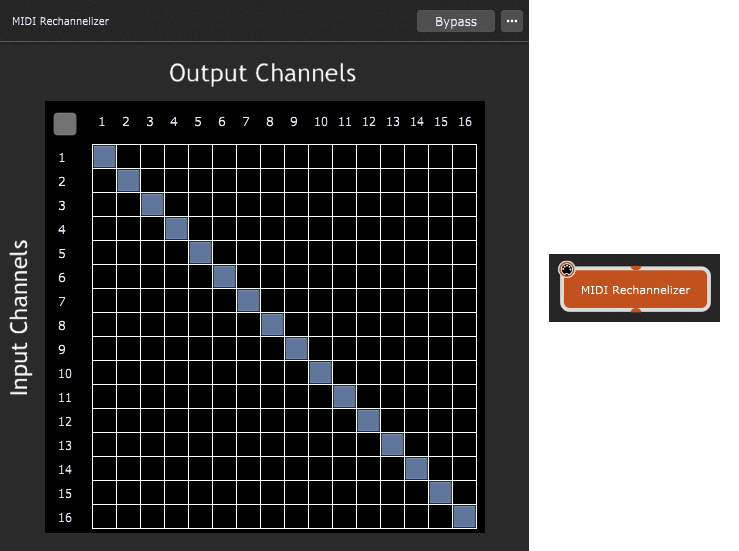Toggle input 1 to output 1 routing cell
Screen dimensions: 739x551
coord(105,157)
